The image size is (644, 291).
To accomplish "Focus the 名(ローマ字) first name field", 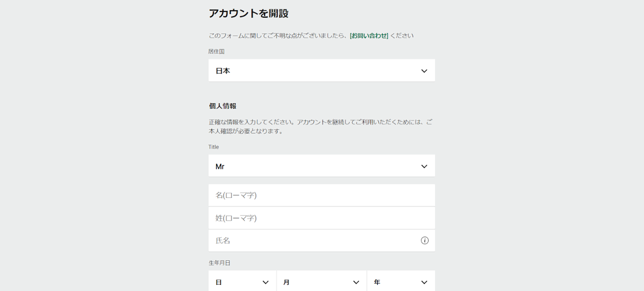I will tap(322, 195).
